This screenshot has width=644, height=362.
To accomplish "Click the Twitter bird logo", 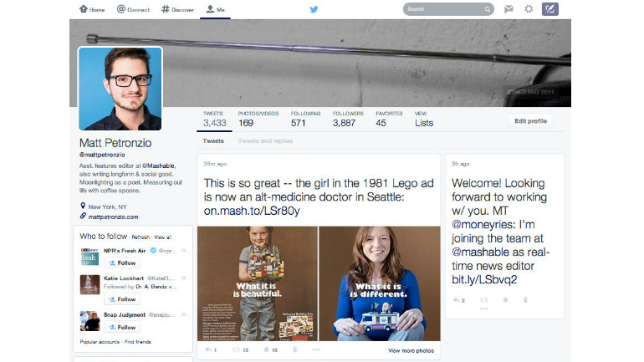I will [x=314, y=9].
